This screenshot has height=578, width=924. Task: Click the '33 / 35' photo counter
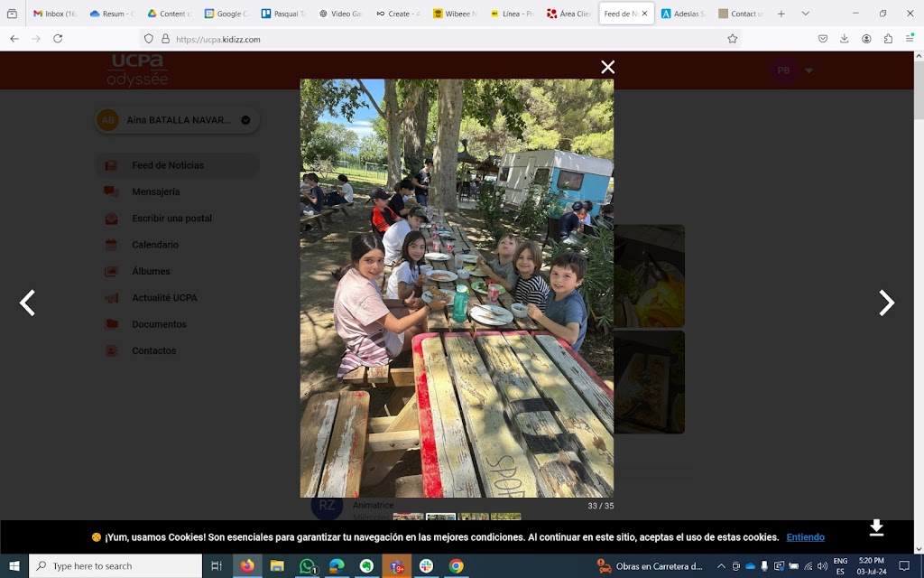point(600,506)
